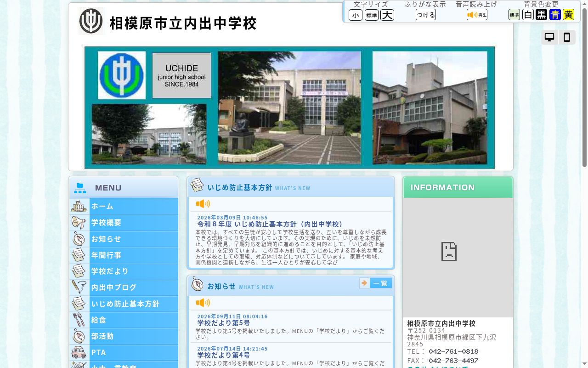Open 給食 menu item
The width and height of the screenshot is (588, 368).
124,320
